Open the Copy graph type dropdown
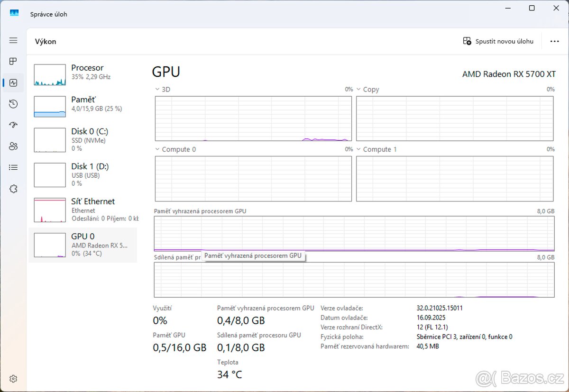 pos(358,89)
